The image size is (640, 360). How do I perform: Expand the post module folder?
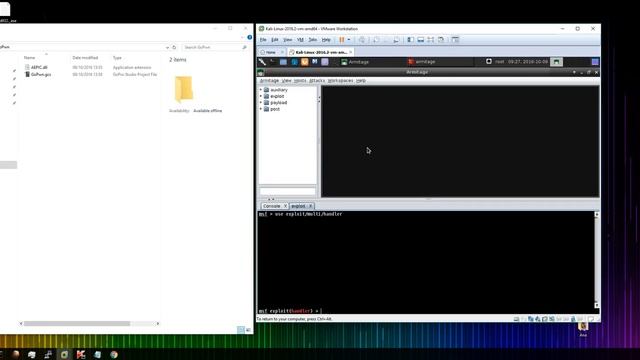(x=261, y=109)
